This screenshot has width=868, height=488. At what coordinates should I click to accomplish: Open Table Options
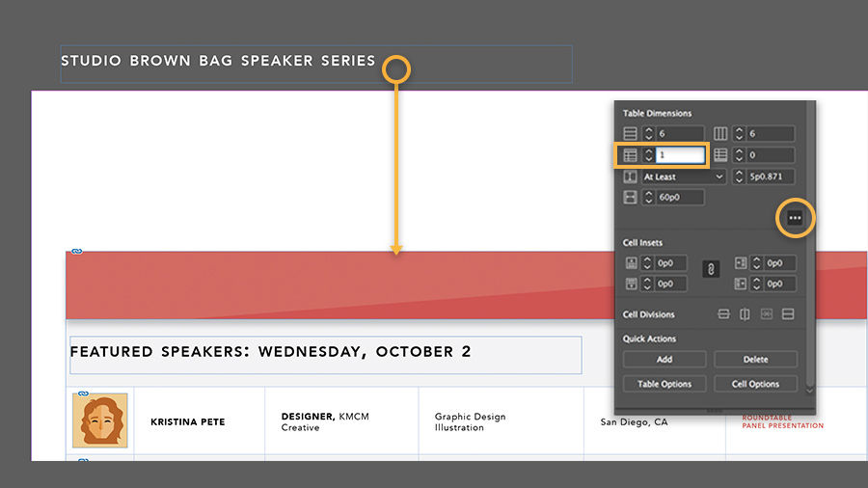[665, 384]
